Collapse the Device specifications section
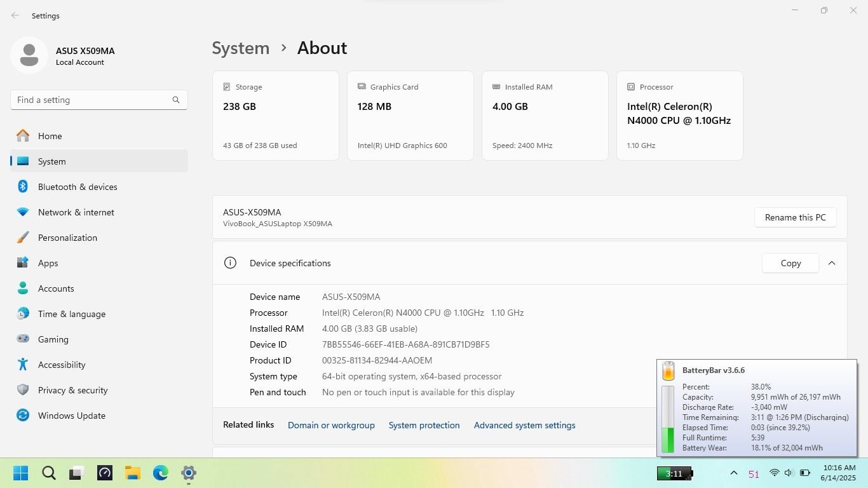The image size is (868, 488). [x=832, y=263]
